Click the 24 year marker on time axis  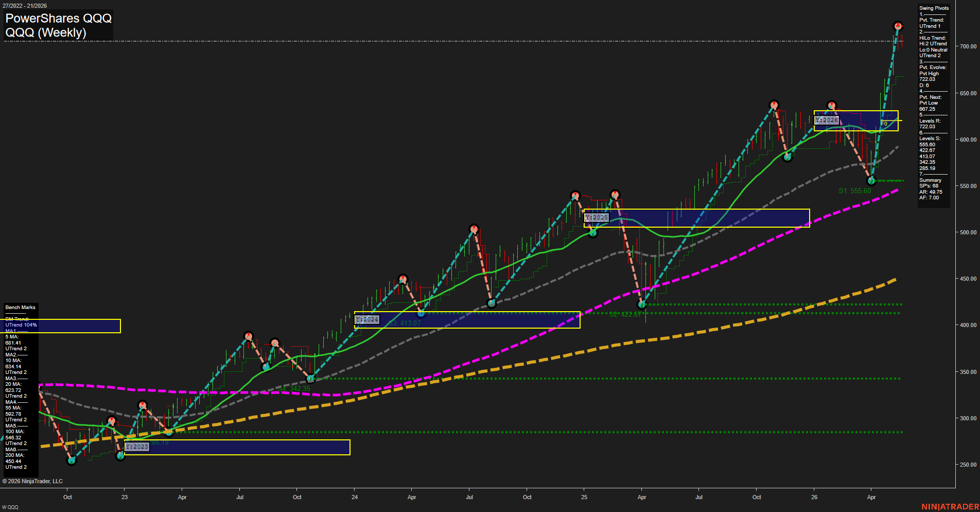coord(355,497)
